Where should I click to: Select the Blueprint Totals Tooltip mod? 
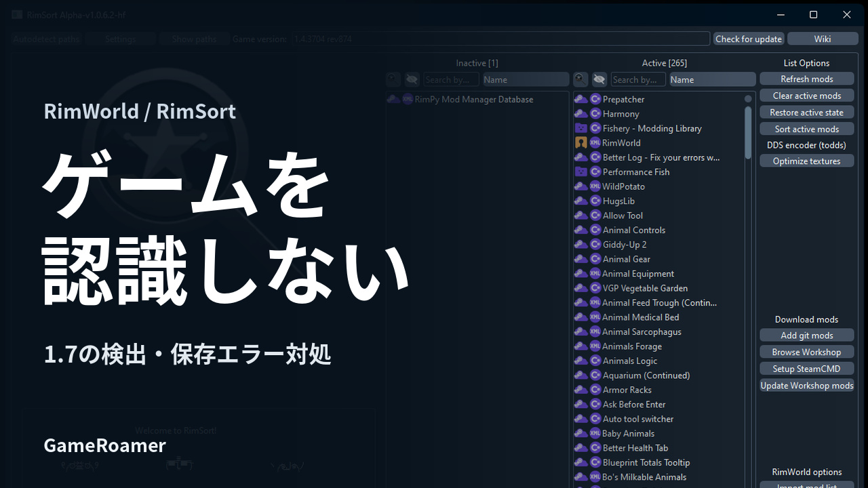coord(658,463)
